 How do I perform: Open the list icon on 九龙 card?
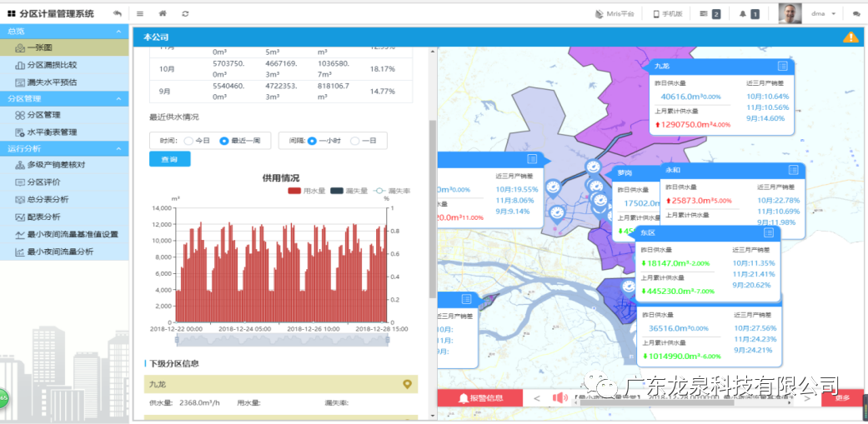point(782,66)
